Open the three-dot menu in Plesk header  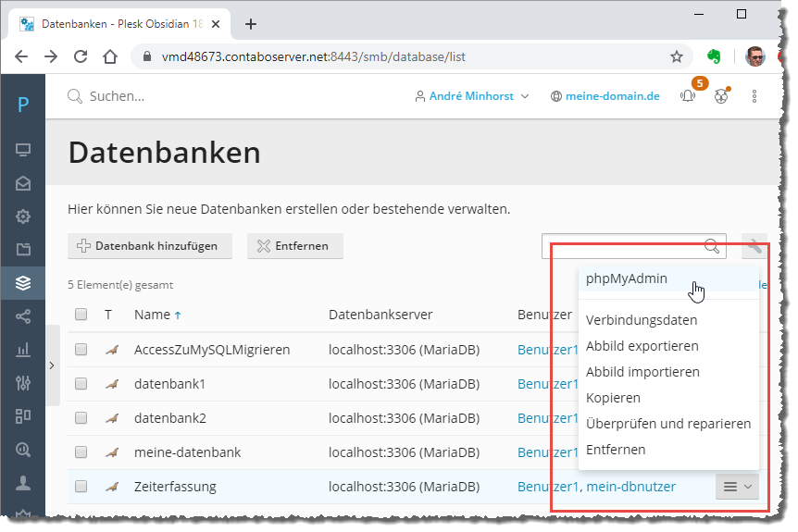[754, 96]
